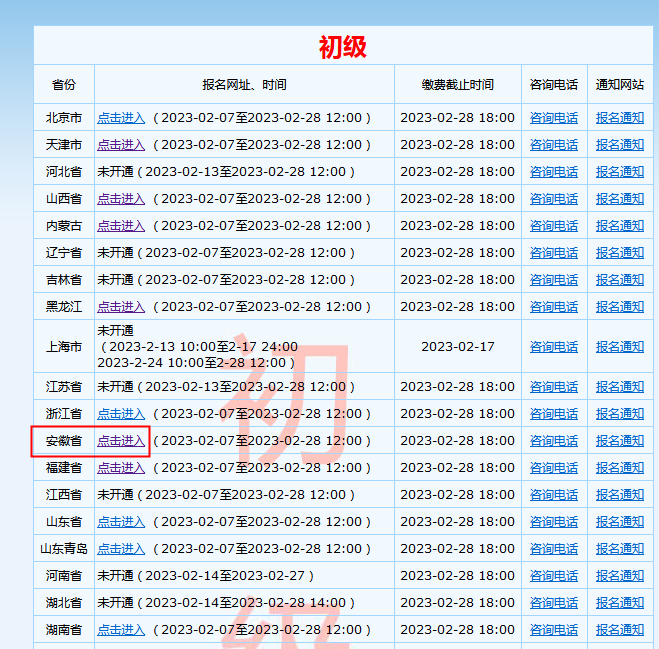Follow the 黑龙江 点击进入 link
Viewport: 659px width, 649px height.
[x=121, y=307]
